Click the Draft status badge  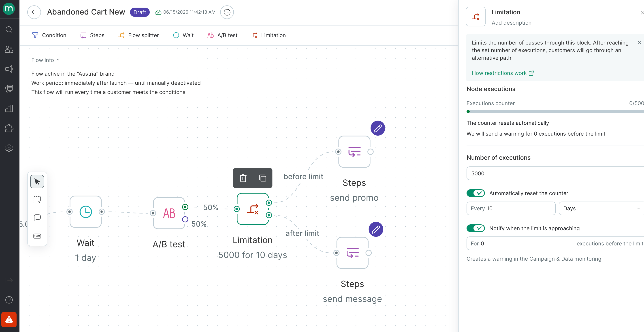tap(140, 12)
